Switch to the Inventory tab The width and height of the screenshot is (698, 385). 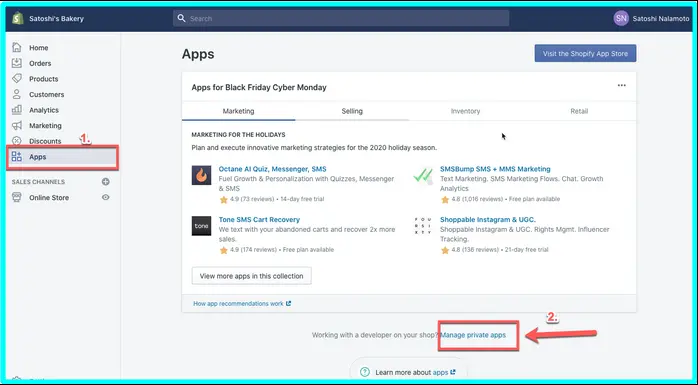point(465,111)
